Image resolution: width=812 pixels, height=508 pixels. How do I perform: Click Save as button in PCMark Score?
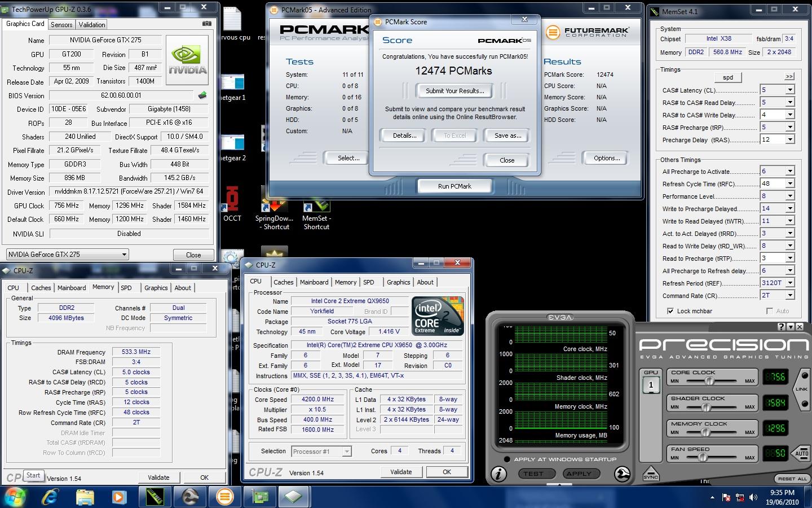507,135
